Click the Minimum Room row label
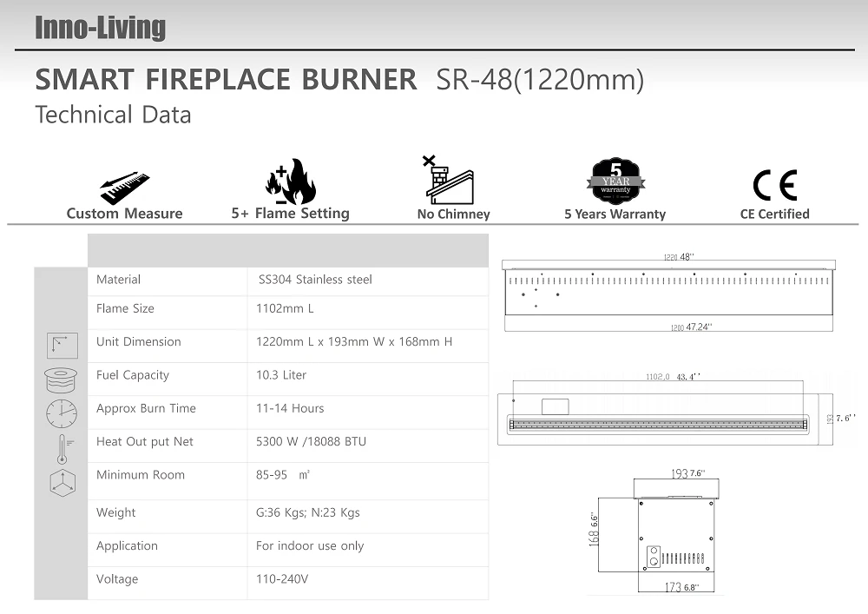Screen dimensions: 868x614 [141, 474]
